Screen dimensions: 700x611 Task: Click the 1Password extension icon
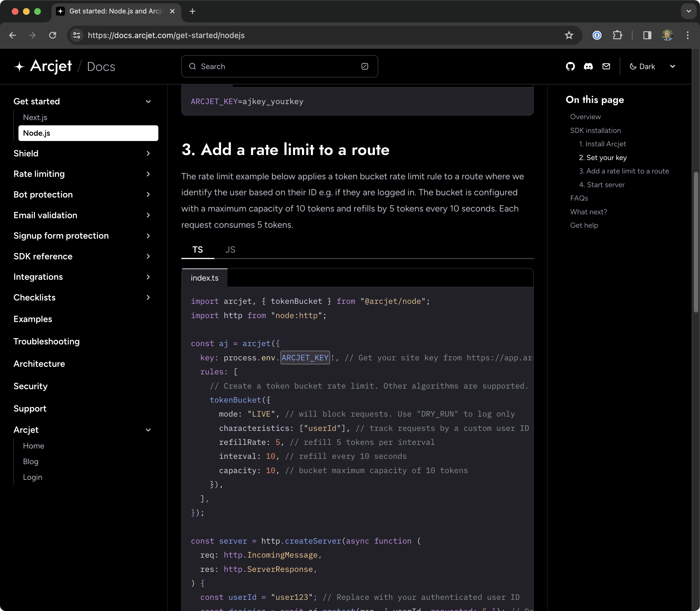point(597,35)
